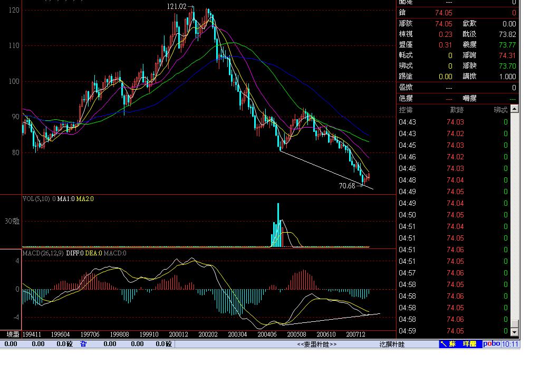Viewport: 540px width, 392px height.
Task: Click the second blue status button beside pobo
Action: coord(469,344)
